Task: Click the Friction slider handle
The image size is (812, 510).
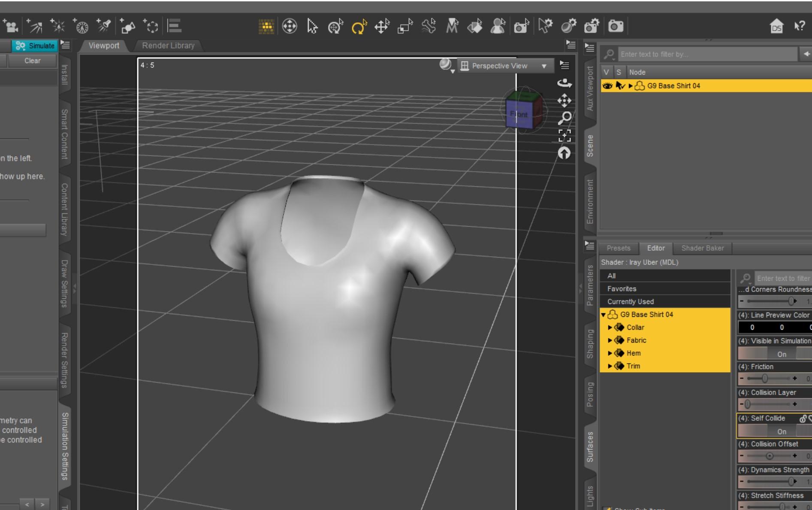Action: pyautogui.click(x=764, y=379)
